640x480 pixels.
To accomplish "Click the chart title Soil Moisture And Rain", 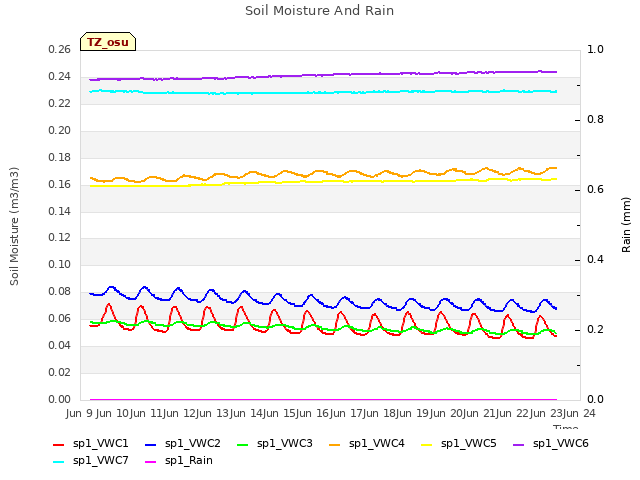I will pos(319,11).
